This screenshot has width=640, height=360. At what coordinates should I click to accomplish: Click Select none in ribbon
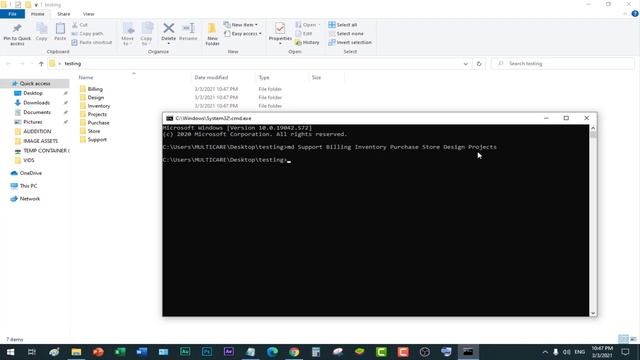click(346, 33)
